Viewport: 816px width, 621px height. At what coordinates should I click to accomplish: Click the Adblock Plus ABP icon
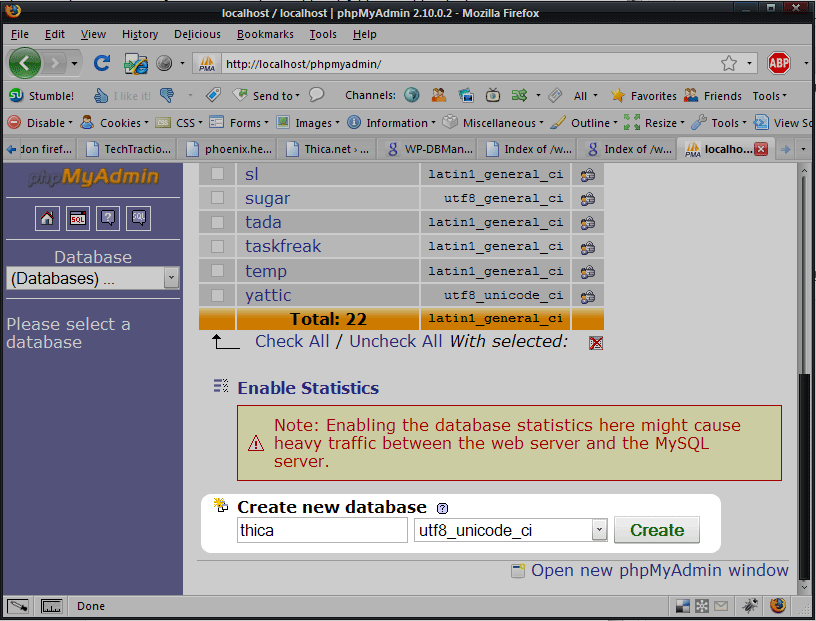pos(779,64)
